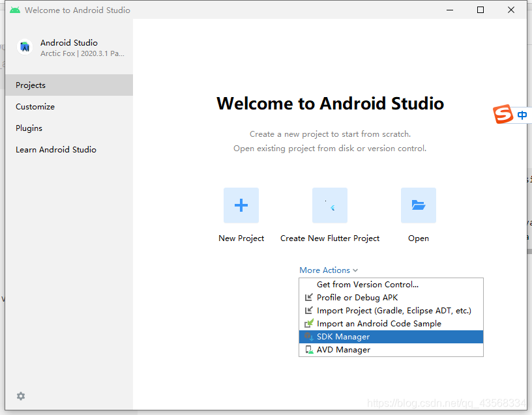Click the Import Project arrow icon
This screenshot has height=415, width=532.
point(309,311)
